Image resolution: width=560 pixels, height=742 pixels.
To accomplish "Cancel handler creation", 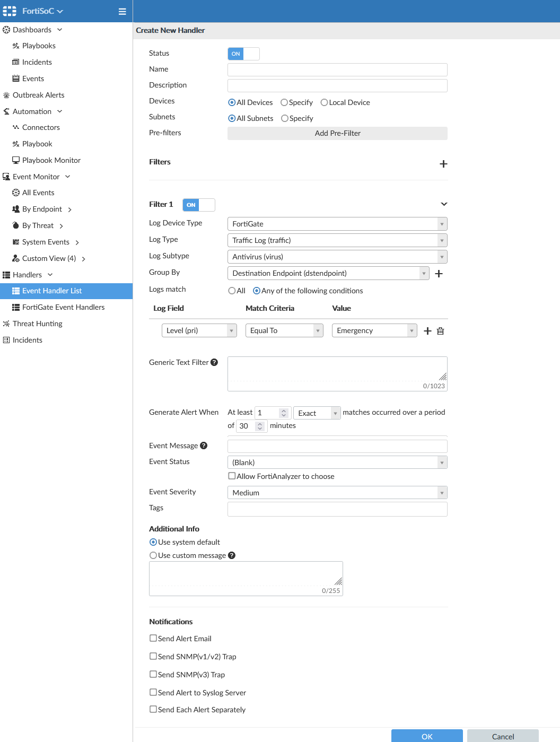I will pos(503,736).
